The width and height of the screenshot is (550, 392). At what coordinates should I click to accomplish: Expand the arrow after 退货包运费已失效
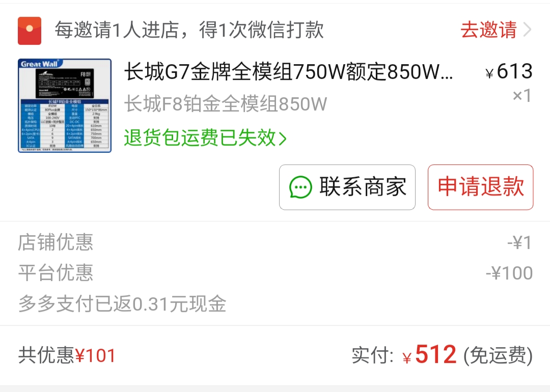tap(283, 138)
